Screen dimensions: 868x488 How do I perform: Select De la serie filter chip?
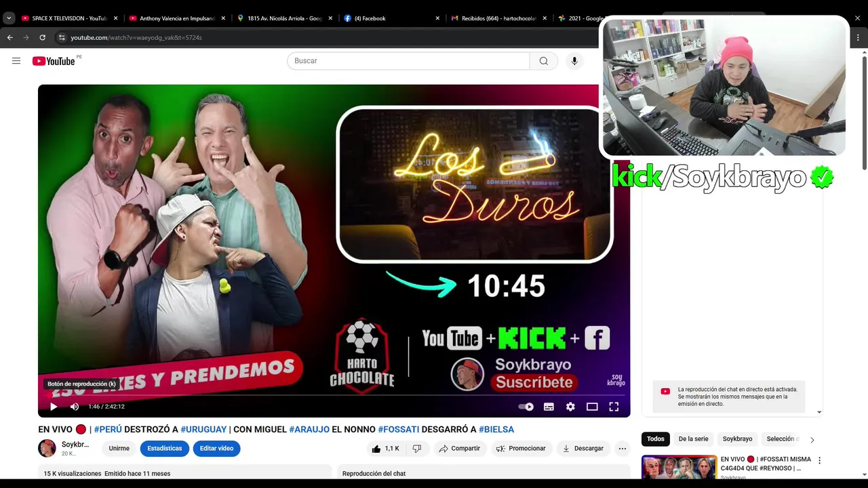pos(693,439)
